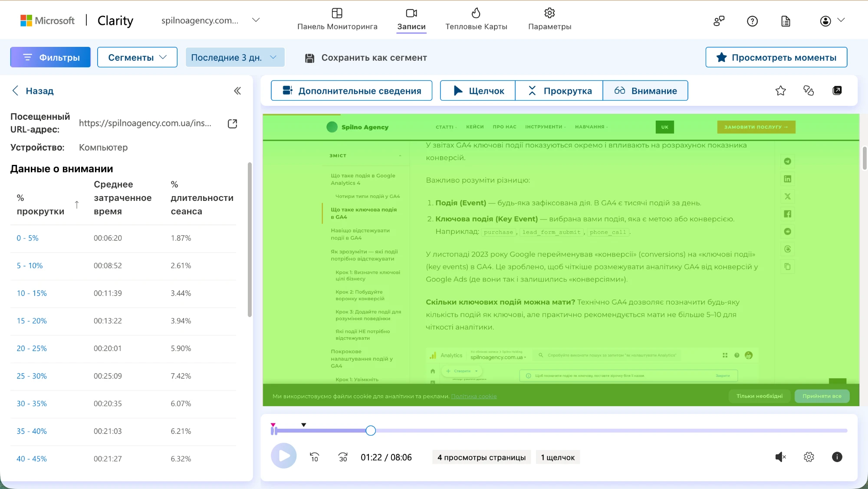Open Дополнительные сведения panel
This screenshot has width=868, height=489.
352,91
